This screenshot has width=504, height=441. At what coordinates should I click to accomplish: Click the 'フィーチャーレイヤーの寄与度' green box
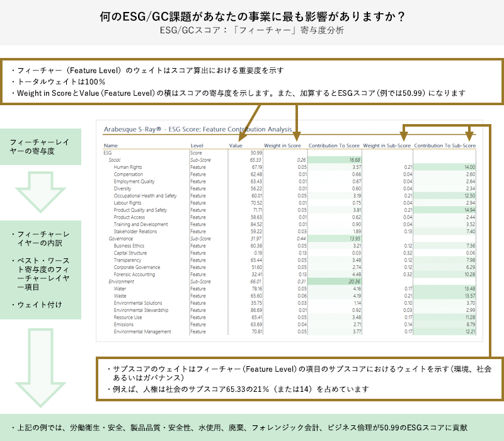tap(40, 147)
